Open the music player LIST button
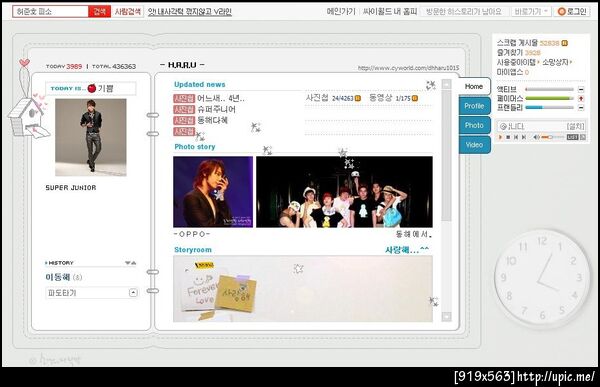This screenshot has width=600, height=387. tap(572, 137)
